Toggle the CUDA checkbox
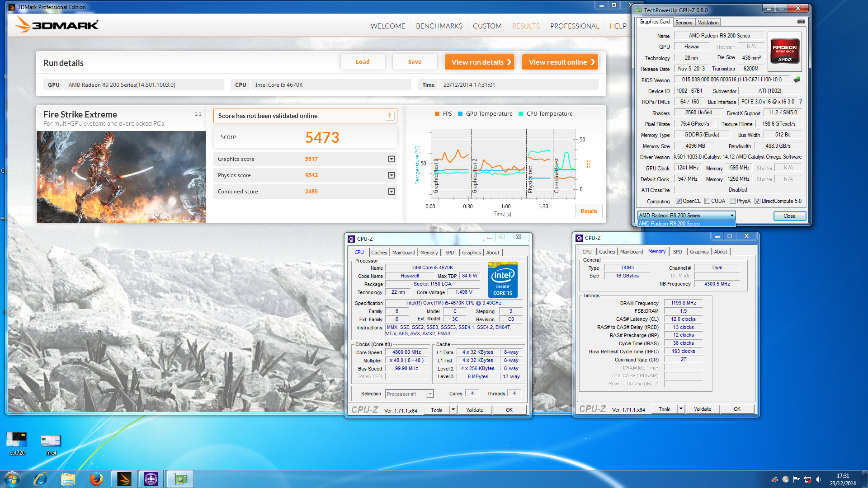This screenshot has width=868, height=488. pyautogui.click(x=707, y=201)
